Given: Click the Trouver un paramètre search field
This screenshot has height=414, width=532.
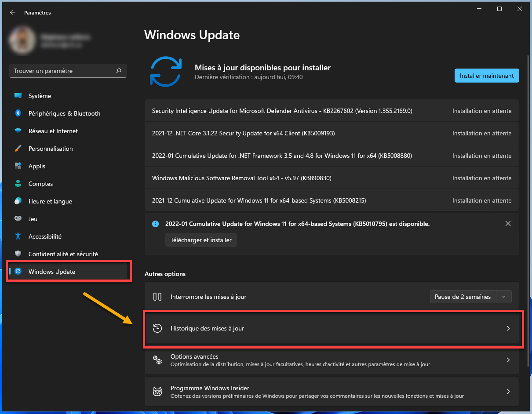Looking at the screenshot, I should [x=68, y=71].
